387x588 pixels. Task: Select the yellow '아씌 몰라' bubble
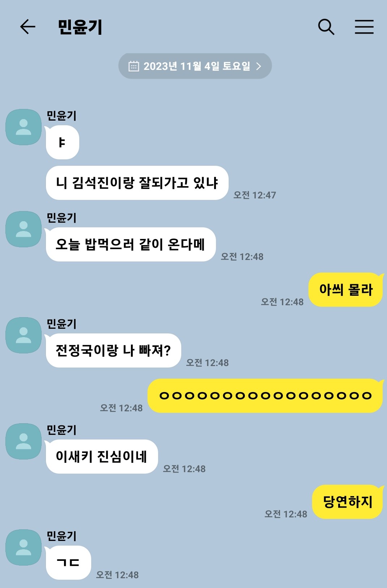tap(345, 290)
